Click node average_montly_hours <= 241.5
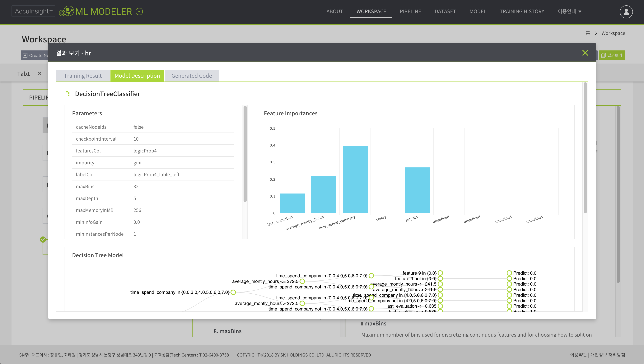The image size is (644, 364). tap(440, 284)
